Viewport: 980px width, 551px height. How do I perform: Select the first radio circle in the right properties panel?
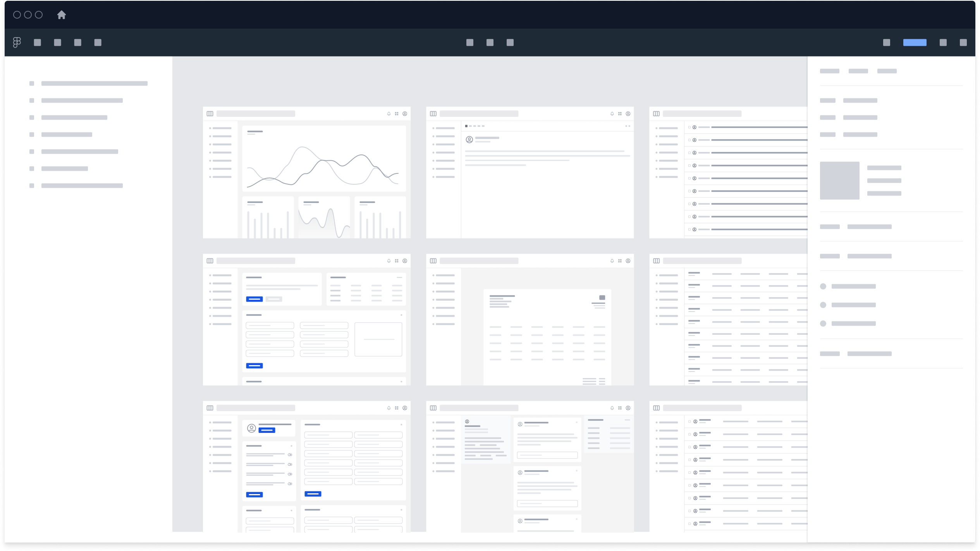click(823, 287)
